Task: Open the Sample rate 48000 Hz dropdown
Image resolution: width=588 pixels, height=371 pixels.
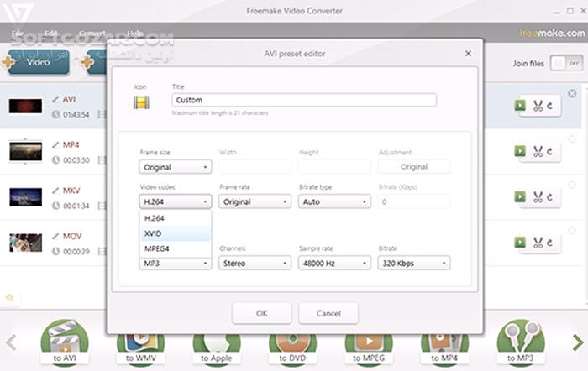Action: coord(334,263)
